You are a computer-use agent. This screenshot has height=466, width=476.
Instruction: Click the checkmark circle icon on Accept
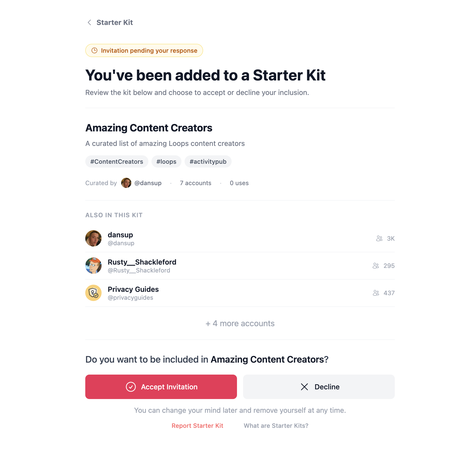pyautogui.click(x=131, y=387)
